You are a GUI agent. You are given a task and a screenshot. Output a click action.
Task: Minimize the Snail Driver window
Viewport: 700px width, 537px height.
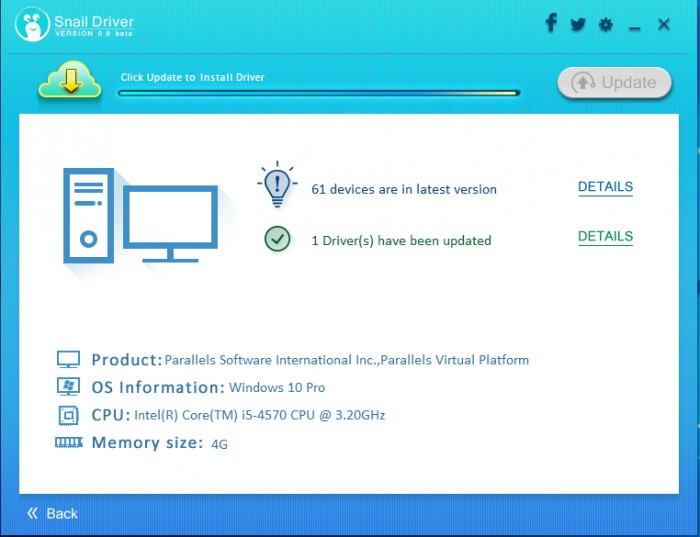634,29
